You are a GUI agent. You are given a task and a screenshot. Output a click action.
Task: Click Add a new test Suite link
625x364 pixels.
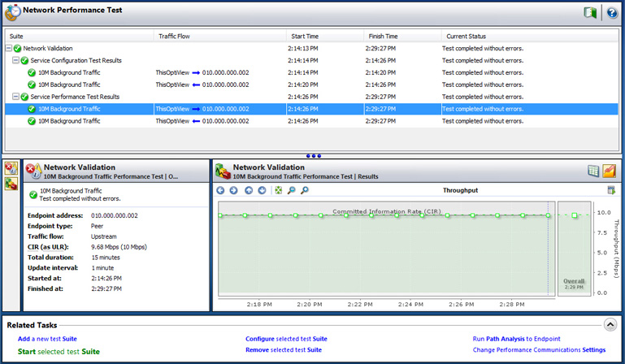47,339
